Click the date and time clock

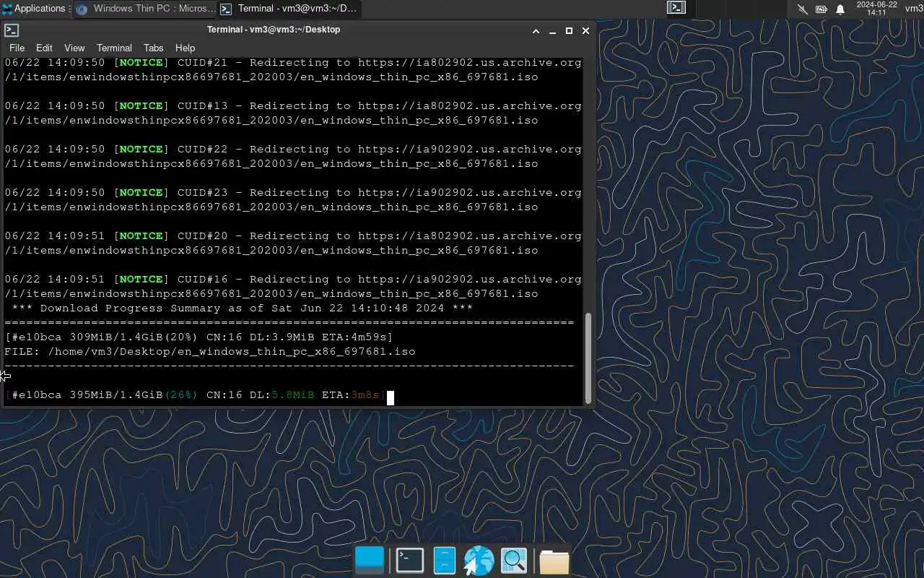tap(876, 9)
